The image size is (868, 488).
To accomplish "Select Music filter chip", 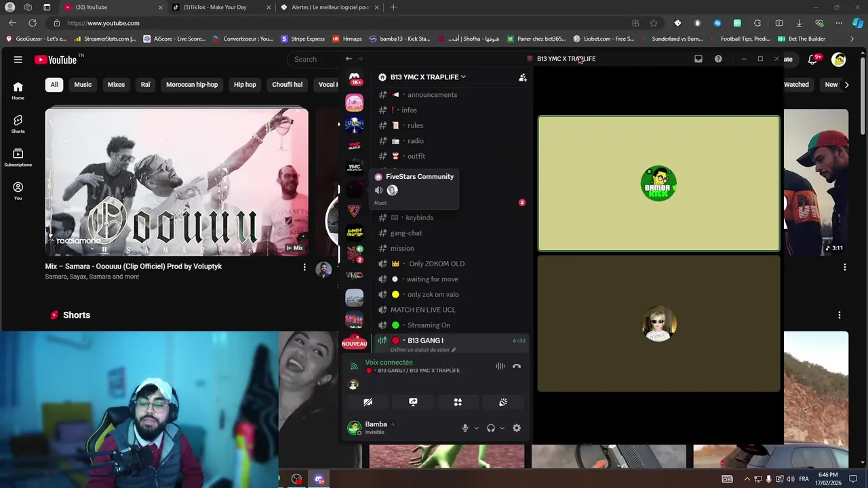I will [83, 85].
